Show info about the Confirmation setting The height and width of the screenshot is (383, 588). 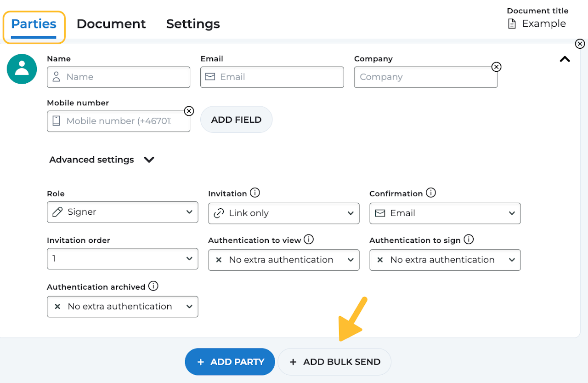coord(430,193)
